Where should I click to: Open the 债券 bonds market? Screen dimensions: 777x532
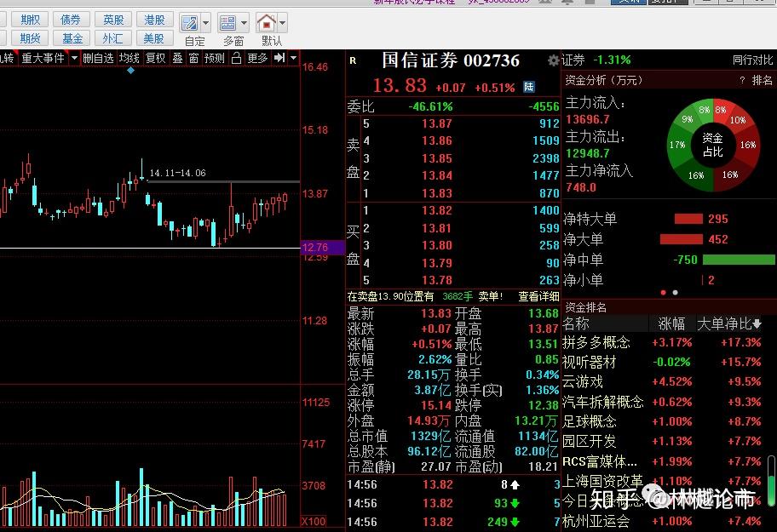point(72,20)
